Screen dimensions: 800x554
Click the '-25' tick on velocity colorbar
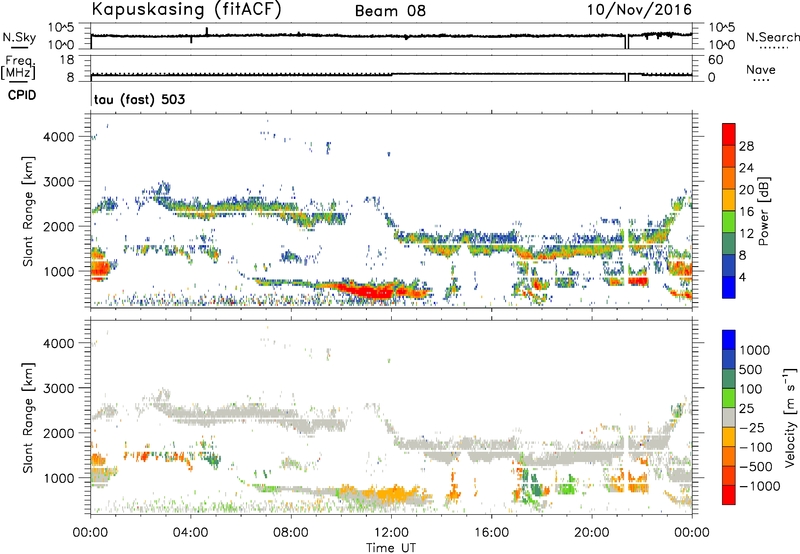pos(752,427)
